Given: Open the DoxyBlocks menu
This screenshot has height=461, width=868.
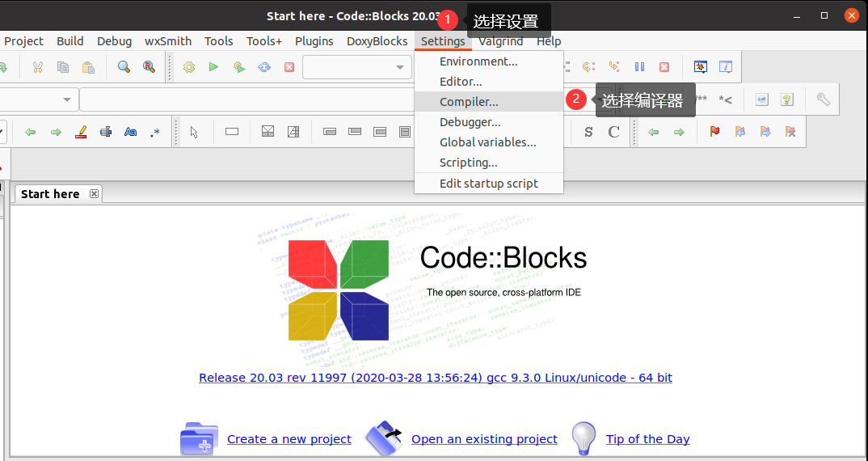Looking at the screenshot, I should (377, 41).
